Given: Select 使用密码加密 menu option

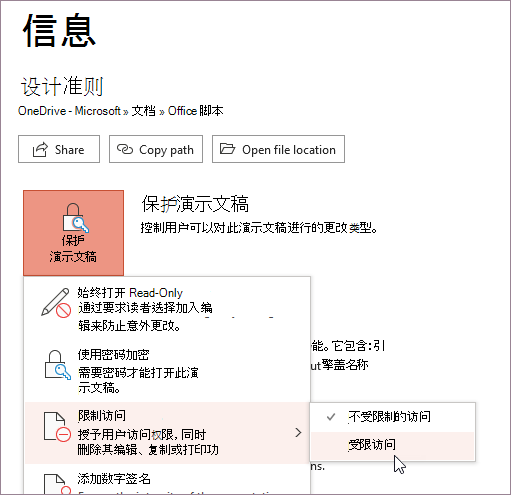Looking at the screenshot, I should click(167, 371).
